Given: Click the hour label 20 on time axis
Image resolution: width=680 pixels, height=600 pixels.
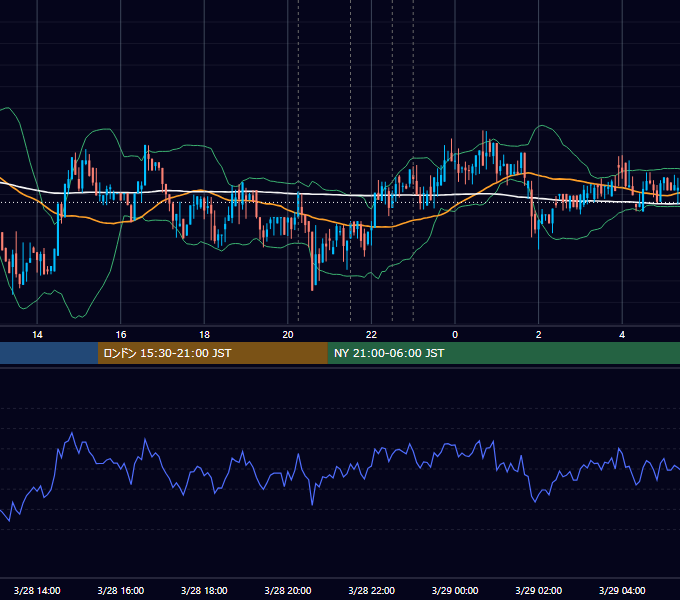Looking at the screenshot, I should pyautogui.click(x=288, y=335).
